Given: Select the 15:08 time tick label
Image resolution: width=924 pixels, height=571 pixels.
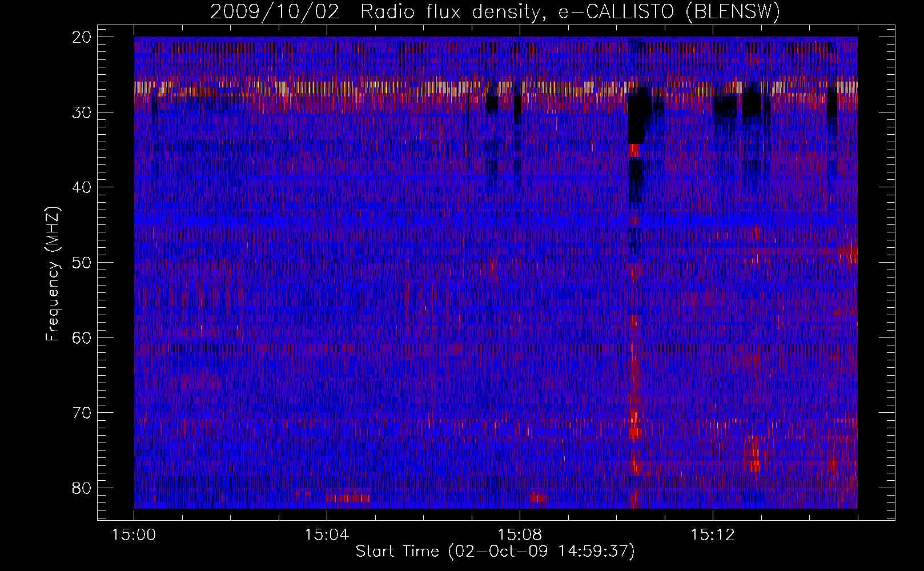Looking at the screenshot, I should tap(520, 535).
